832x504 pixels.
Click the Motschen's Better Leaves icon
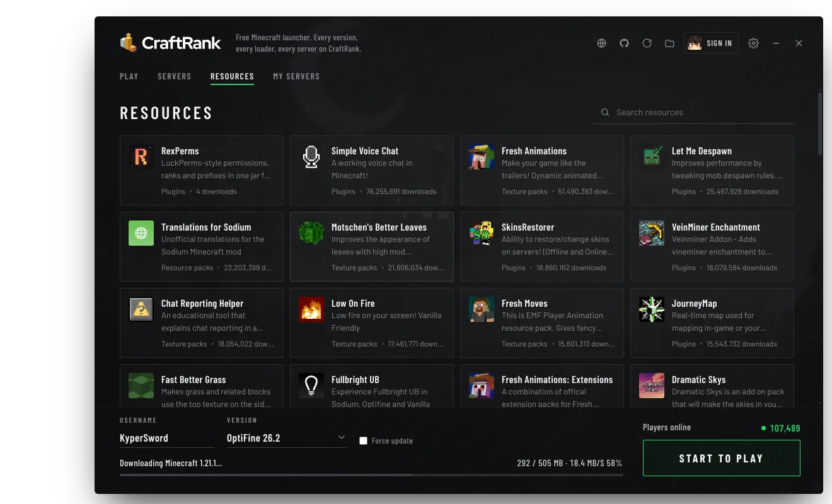[311, 233]
